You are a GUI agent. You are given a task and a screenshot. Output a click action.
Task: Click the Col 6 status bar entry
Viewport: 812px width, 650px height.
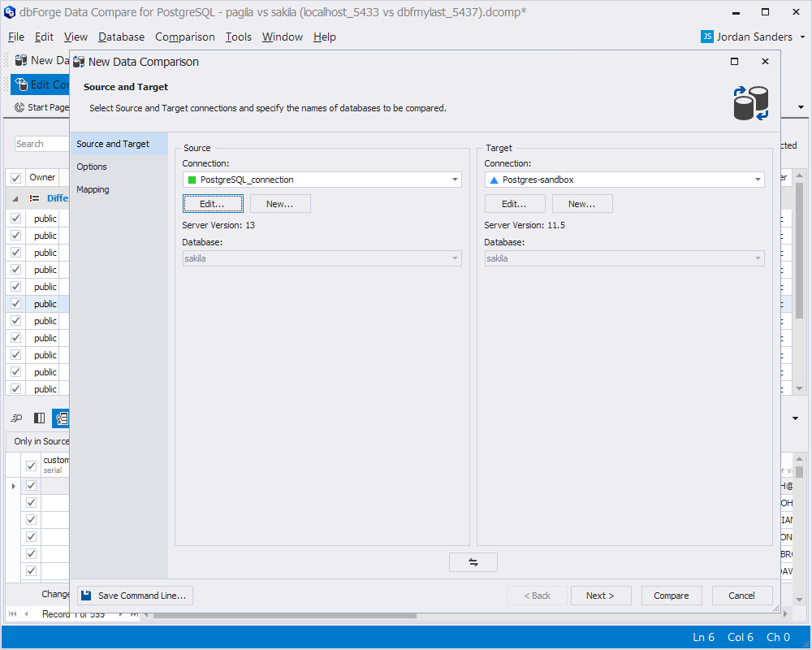740,637
